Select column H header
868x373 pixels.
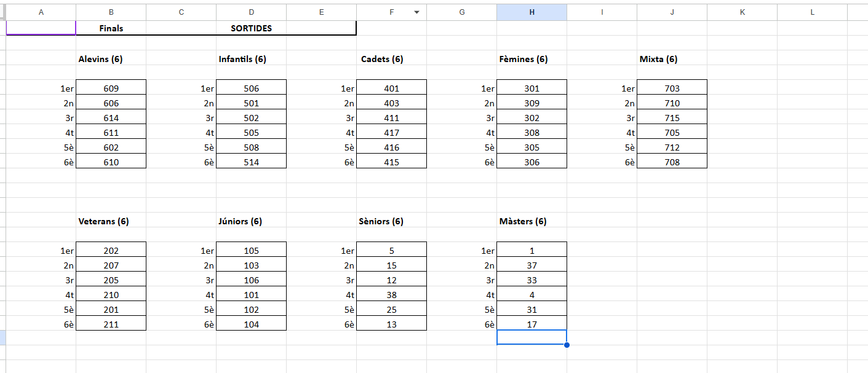point(532,12)
